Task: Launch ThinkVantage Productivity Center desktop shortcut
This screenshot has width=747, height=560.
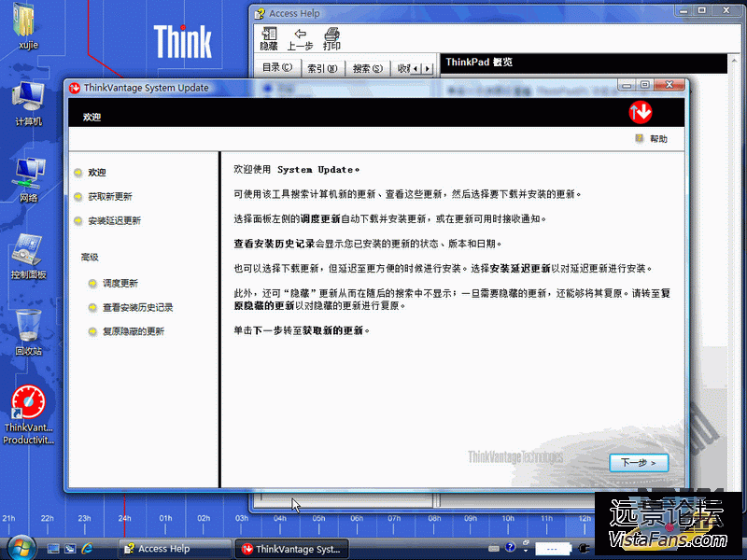Action: pyautogui.click(x=28, y=406)
